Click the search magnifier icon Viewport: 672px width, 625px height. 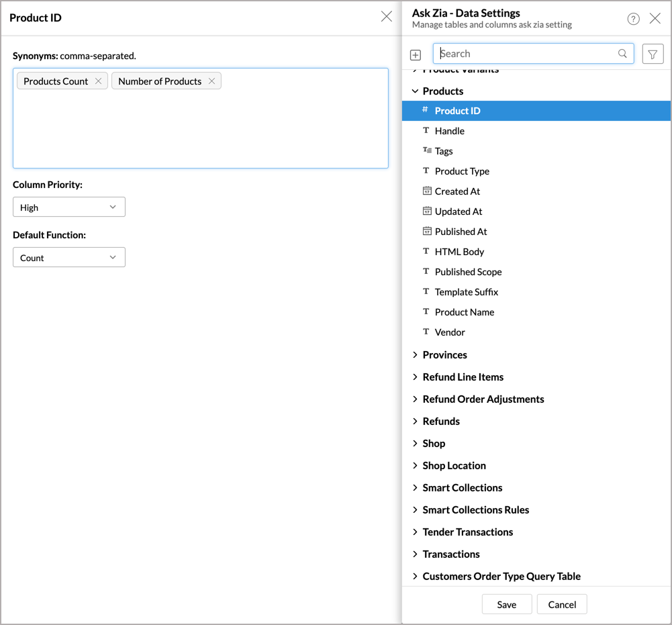pyautogui.click(x=622, y=54)
